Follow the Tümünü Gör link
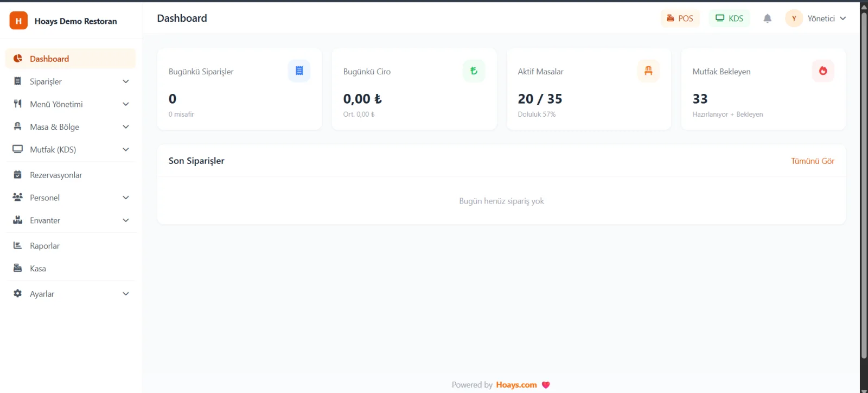The width and height of the screenshot is (868, 393). (x=812, y=161)
